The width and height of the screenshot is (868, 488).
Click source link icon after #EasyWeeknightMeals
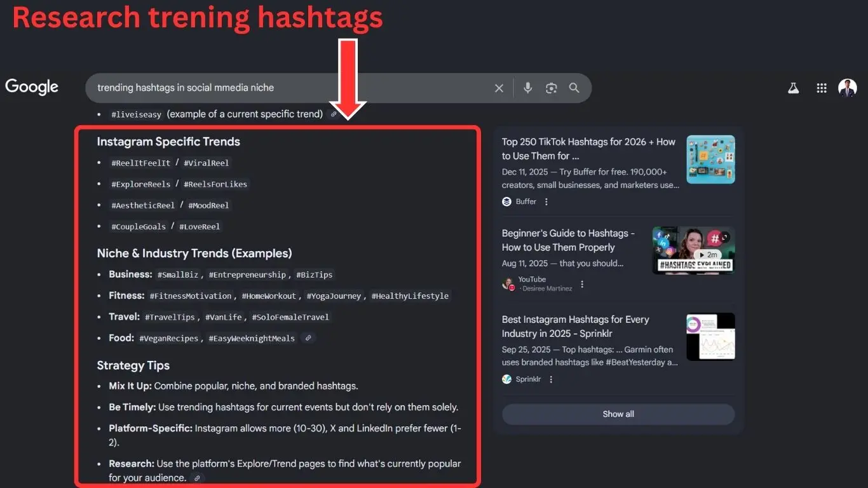[308, 338]
